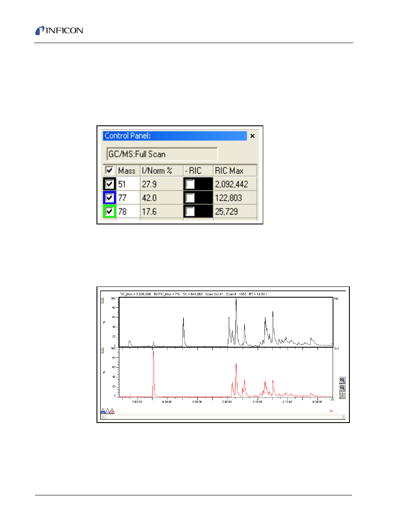Click the red triangle marker icon
Viewport: 411px width, 532px height.
112,411
